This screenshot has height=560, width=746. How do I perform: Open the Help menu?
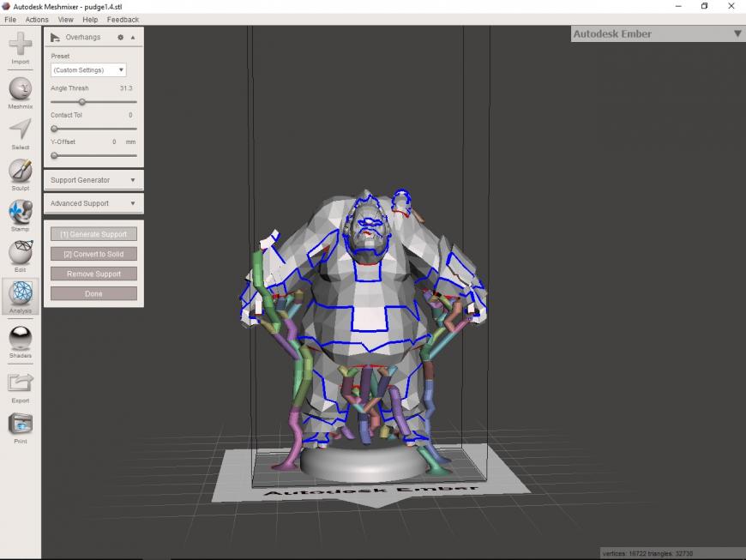pos(90,20)
